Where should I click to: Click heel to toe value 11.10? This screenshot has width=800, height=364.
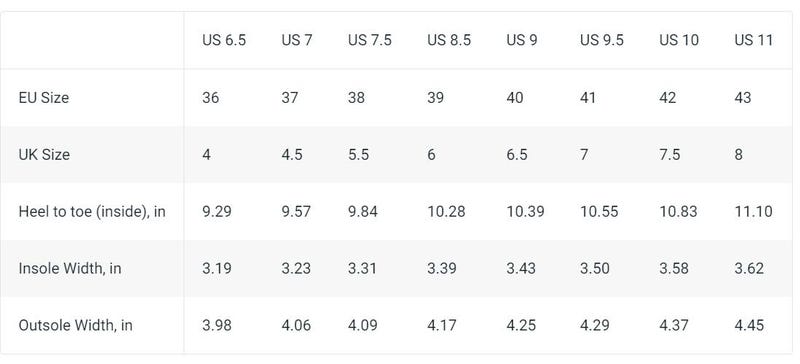coord(754,211)
